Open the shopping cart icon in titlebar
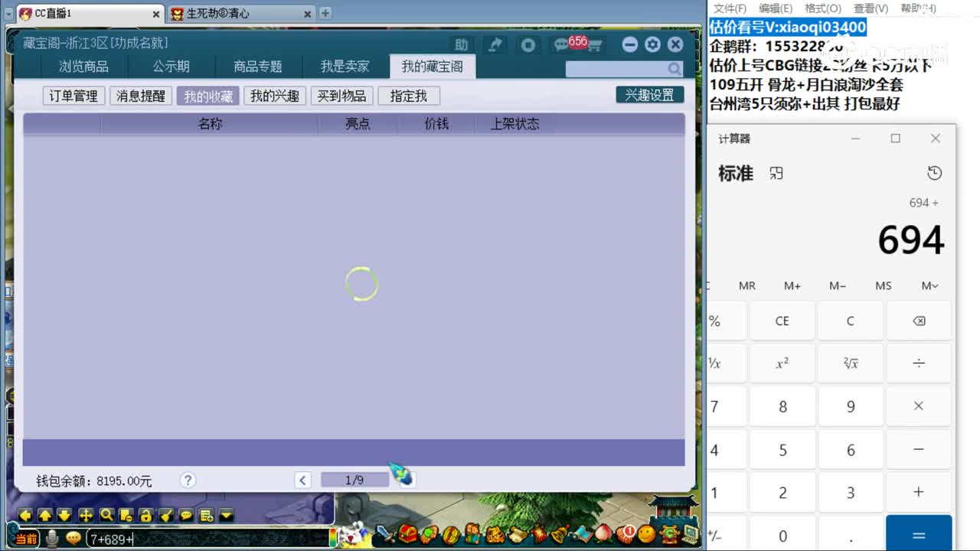 [593, 44]
